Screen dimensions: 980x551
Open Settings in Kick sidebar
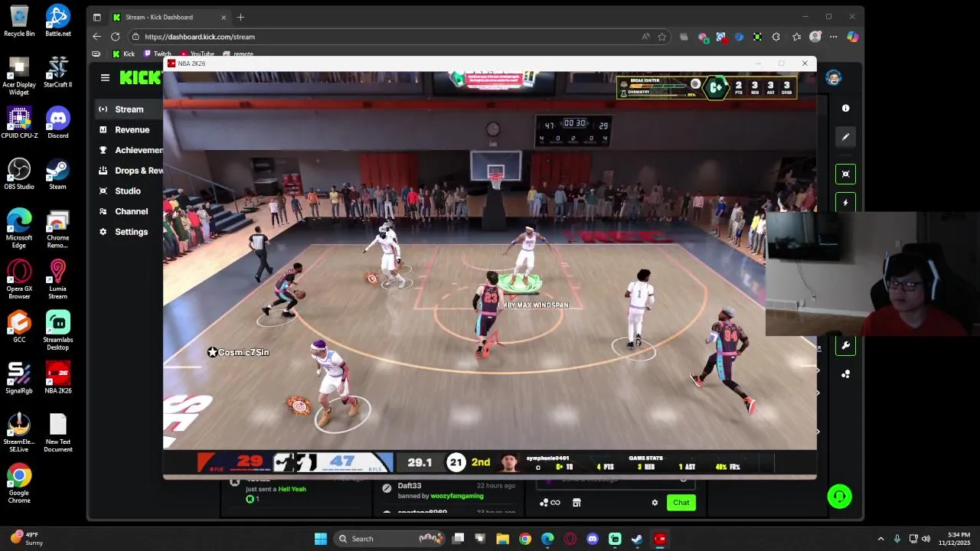[129, 232]
